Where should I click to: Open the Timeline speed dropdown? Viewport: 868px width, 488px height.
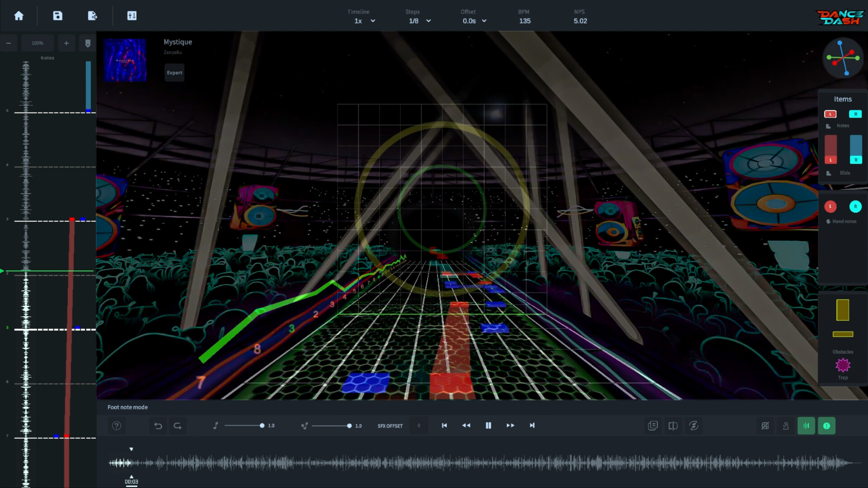click(364, 21)
